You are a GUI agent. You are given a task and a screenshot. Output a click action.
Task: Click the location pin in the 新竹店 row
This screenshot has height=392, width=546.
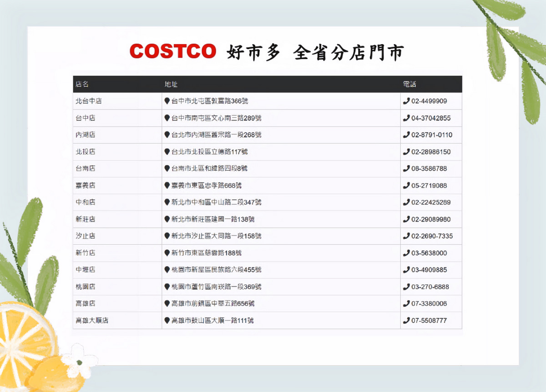click(167, 253)
